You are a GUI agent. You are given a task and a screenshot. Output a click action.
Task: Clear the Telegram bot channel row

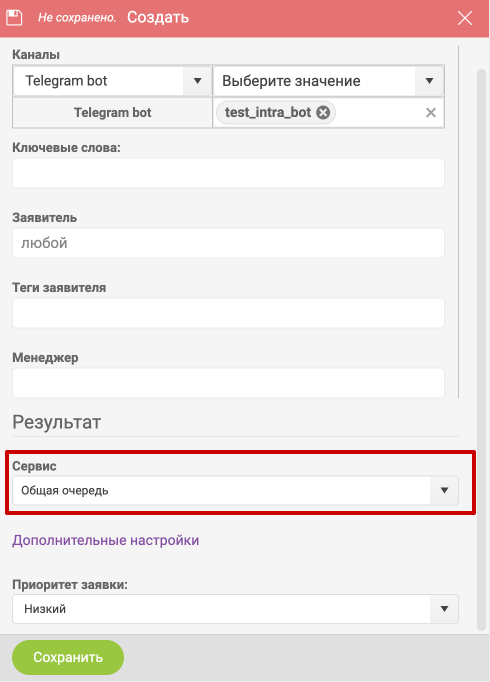pos(430,113)
